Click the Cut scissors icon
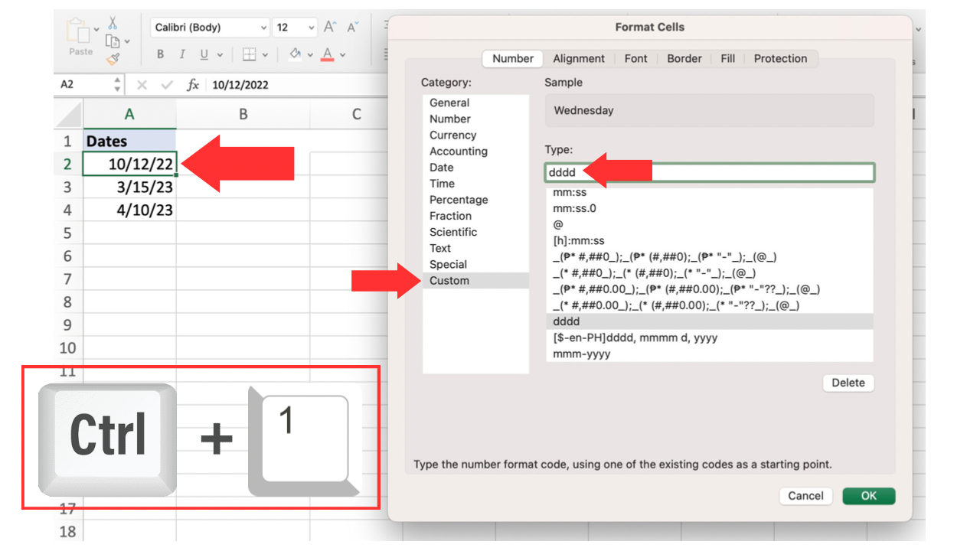The height and width of the screenshot is (551, 980). (113, 23)
